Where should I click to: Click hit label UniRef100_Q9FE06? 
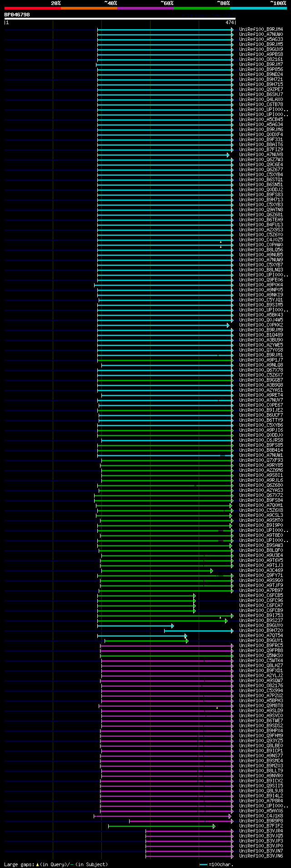(x=261, y=280)
